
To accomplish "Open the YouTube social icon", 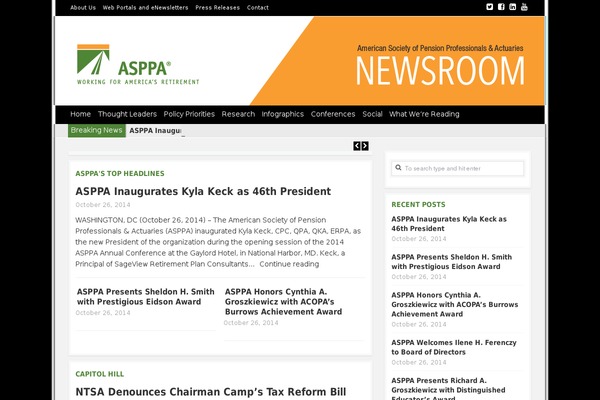I will click(x=524, y=7).
